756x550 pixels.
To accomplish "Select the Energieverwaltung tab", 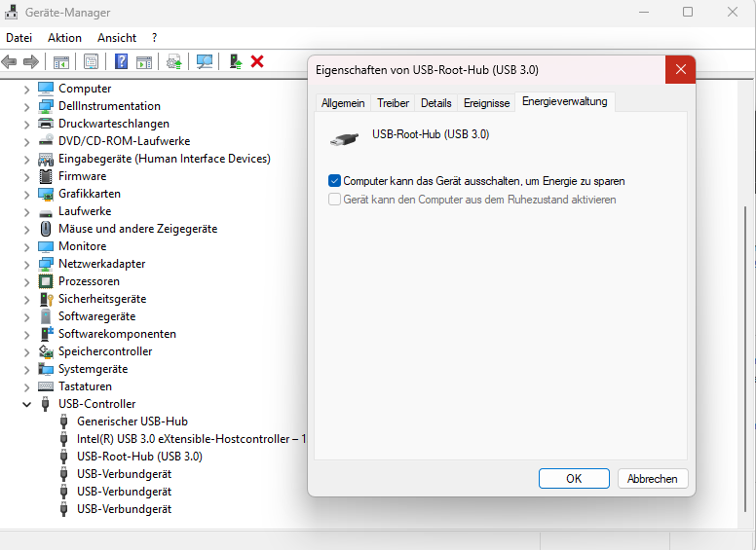I will [565, 101].
